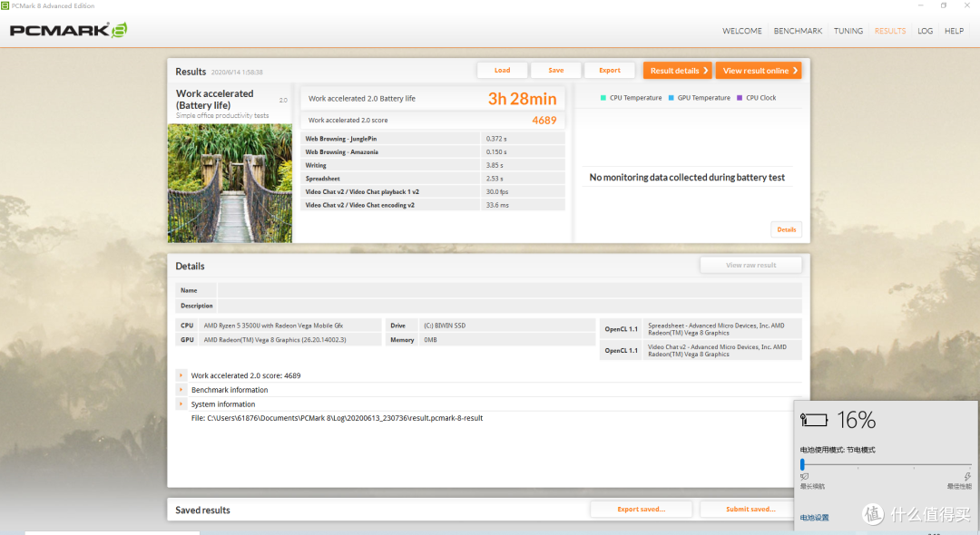Select the Spreadsheet result row

click(x=433, y=179)
